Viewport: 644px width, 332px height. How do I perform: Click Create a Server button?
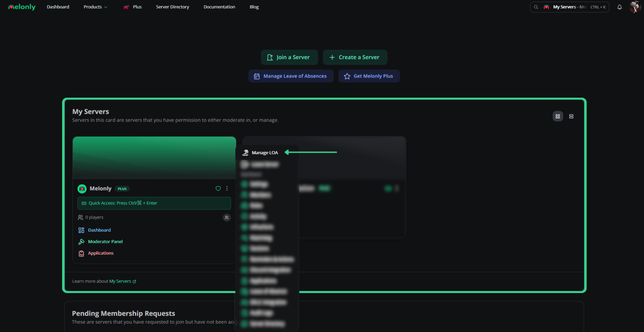(355, 57)
